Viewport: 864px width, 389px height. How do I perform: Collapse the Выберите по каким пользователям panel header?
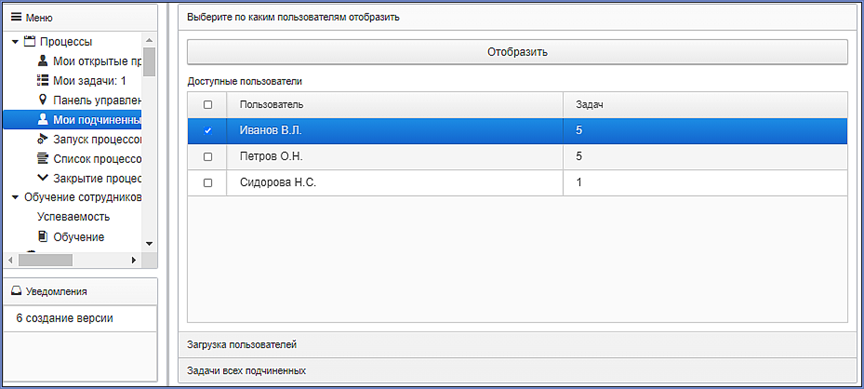(516, 17)
